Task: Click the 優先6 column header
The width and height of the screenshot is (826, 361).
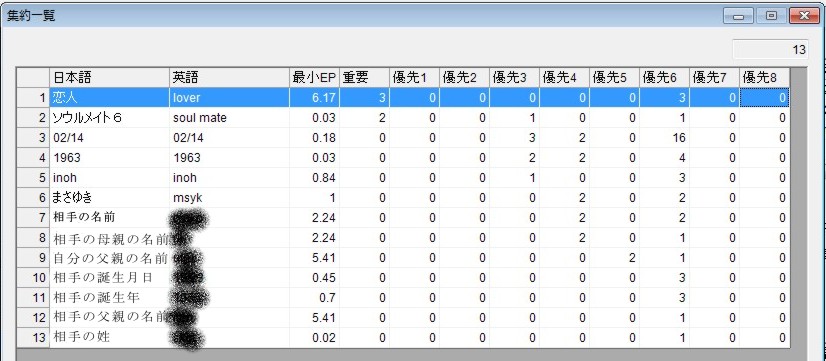Action: [x=664, y=77]
